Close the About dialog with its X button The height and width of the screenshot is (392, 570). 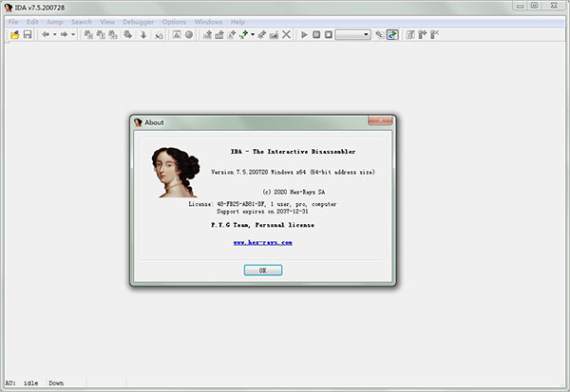point(380,121)
